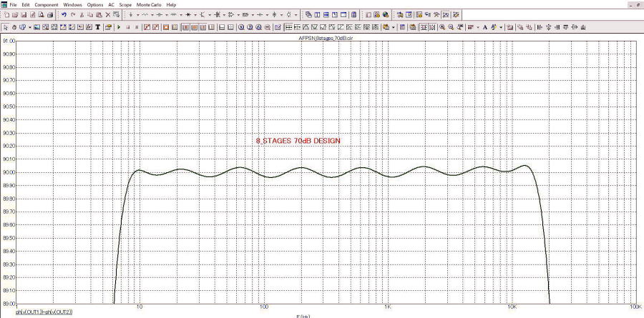Screen dimensions: 644x318
Task: Zoom in on the plot
Action: pos(442,27)
